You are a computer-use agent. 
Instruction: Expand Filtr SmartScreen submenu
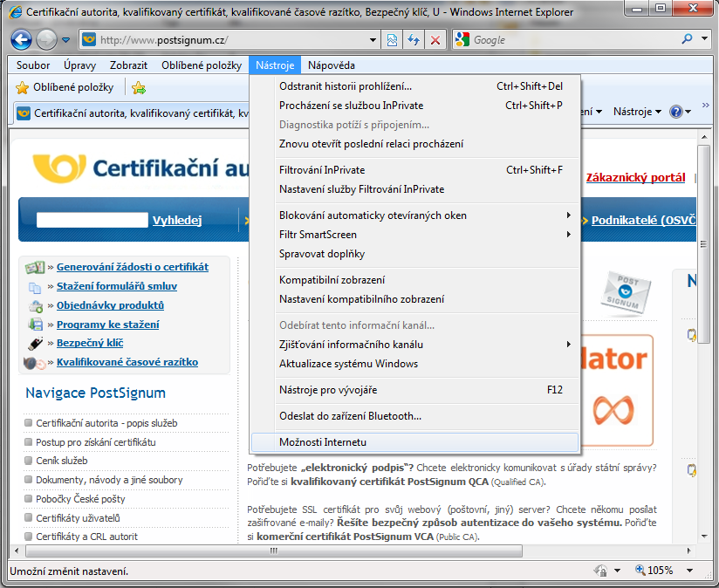(x=415, y=235)
